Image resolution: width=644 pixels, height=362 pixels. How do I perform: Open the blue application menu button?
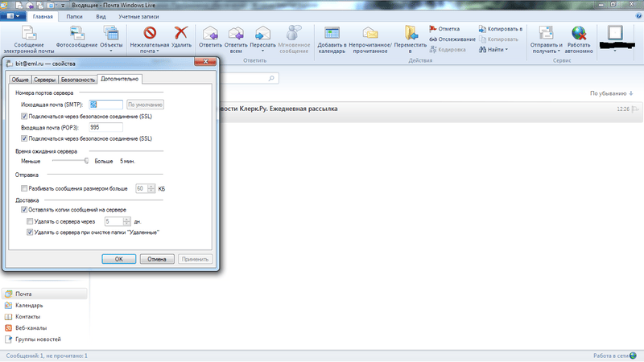click(x=13, y=16)
